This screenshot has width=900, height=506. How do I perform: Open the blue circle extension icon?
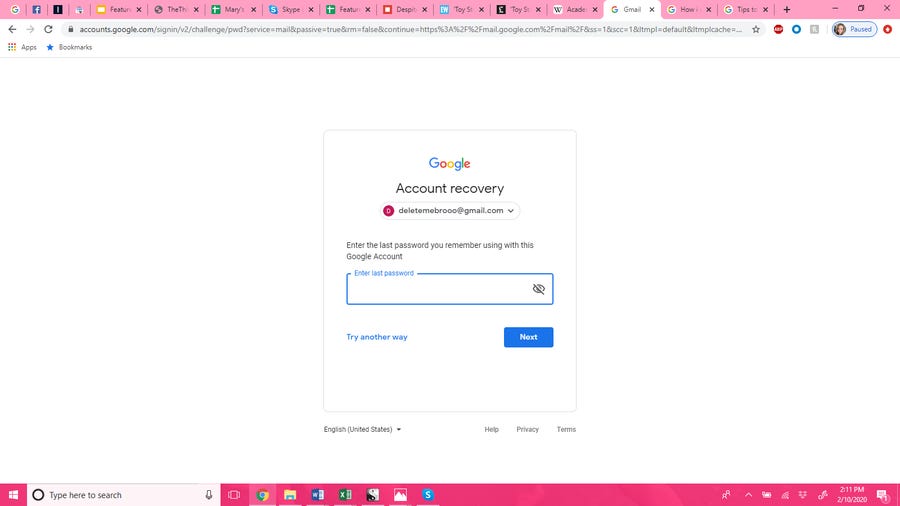pyautogui.click(x=796, y=29)
